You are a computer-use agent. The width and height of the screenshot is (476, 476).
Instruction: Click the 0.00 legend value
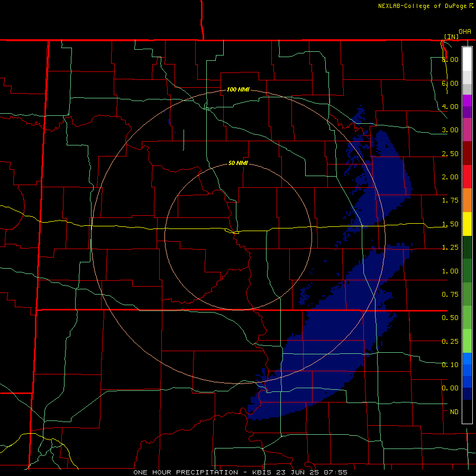(x=450, y=388)
